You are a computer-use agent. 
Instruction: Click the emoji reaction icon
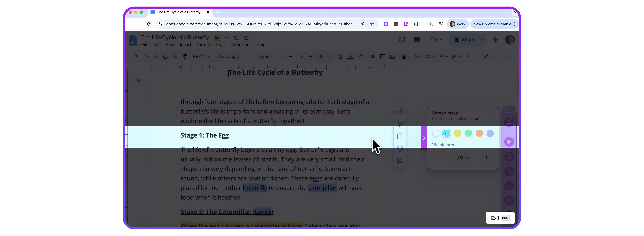point(400,149)
